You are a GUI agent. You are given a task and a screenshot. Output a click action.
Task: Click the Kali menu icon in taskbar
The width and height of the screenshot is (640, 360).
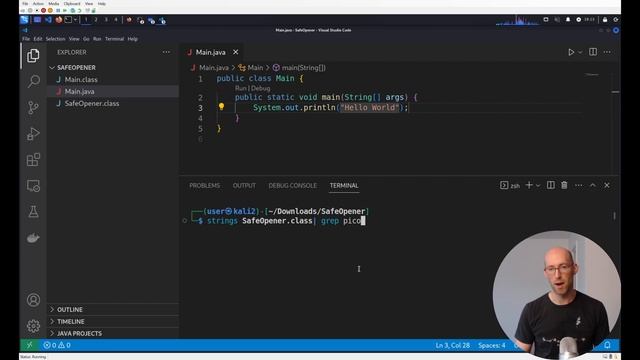[24, 20]
